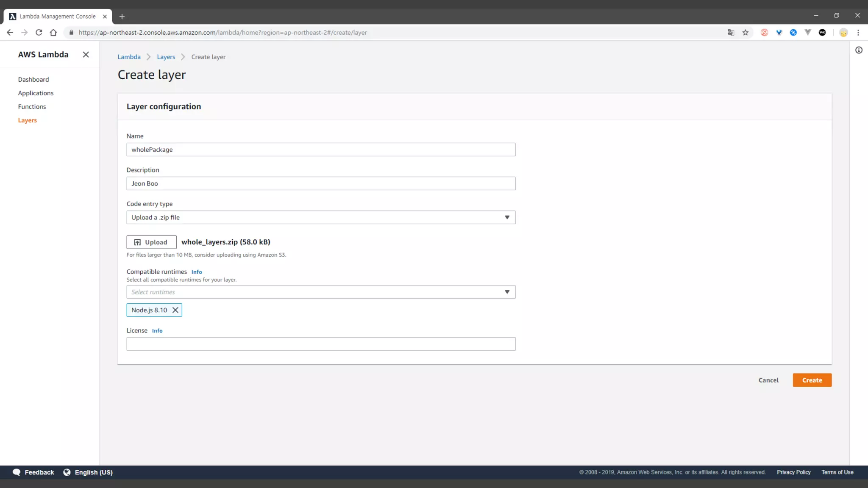Open a new browser tab with the plus icon
The height and width of the screenshot is (488, 868).
tap(122, 17)
